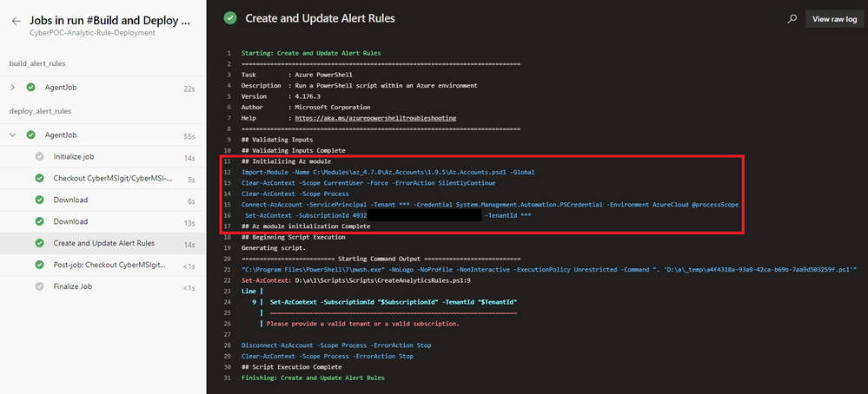Click the Set-AzContext -SubscriptionId 4932 log line

point(388,215)
